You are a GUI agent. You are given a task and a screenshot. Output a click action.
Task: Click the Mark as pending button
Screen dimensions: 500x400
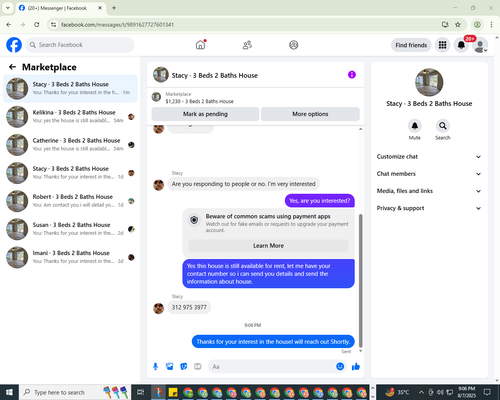(205, 114)
